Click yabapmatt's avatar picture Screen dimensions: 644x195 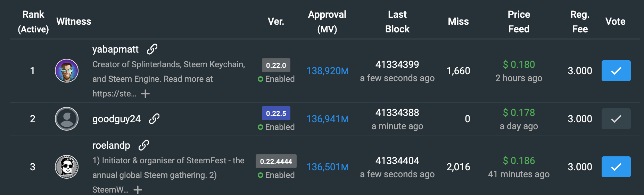67,71
